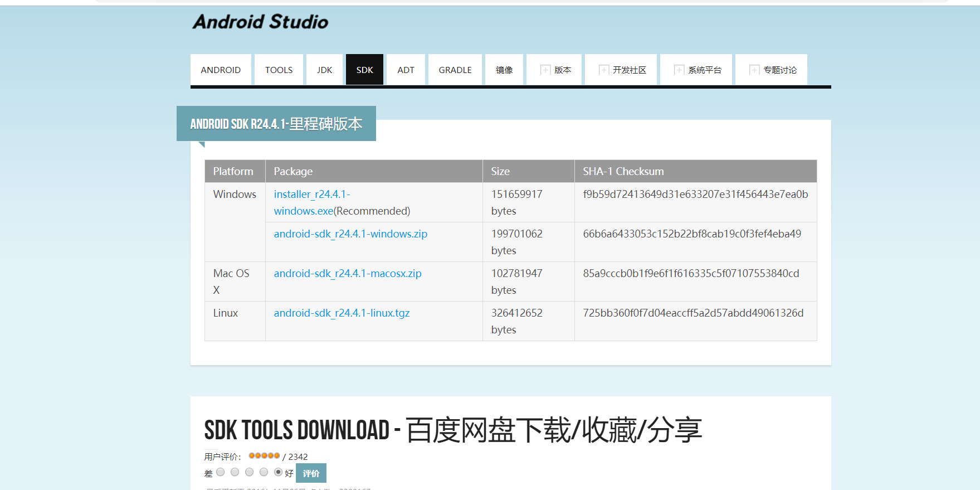Expand the 专题讨论 menu
980x490 pixels.
click(771, 70)
